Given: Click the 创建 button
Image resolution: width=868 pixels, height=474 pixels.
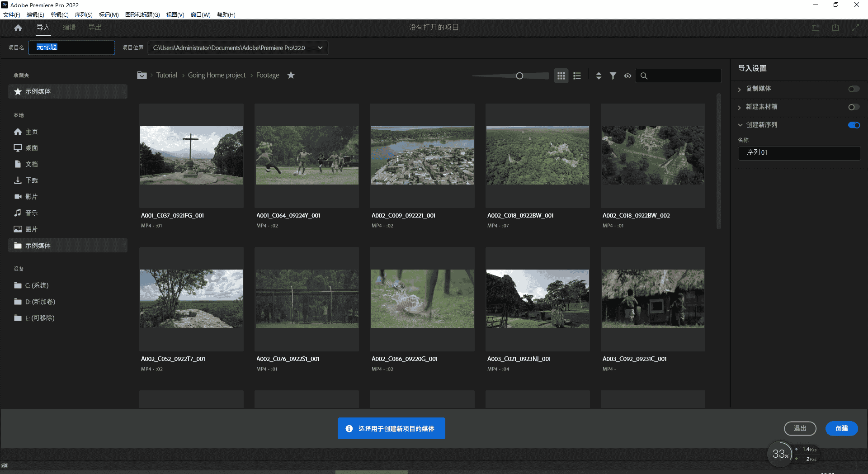Looking at the screenshot, I should point(841,428).
